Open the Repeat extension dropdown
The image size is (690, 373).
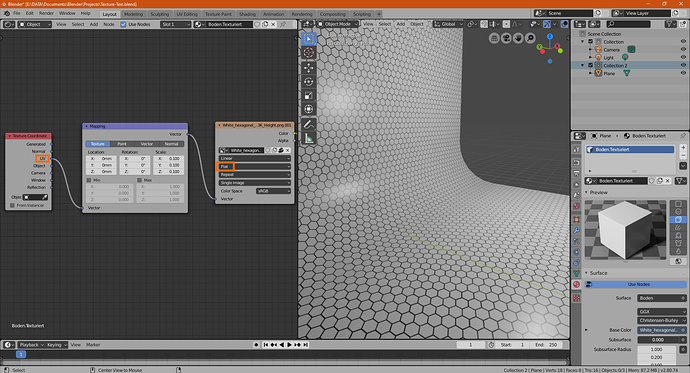tap(254, 174)
